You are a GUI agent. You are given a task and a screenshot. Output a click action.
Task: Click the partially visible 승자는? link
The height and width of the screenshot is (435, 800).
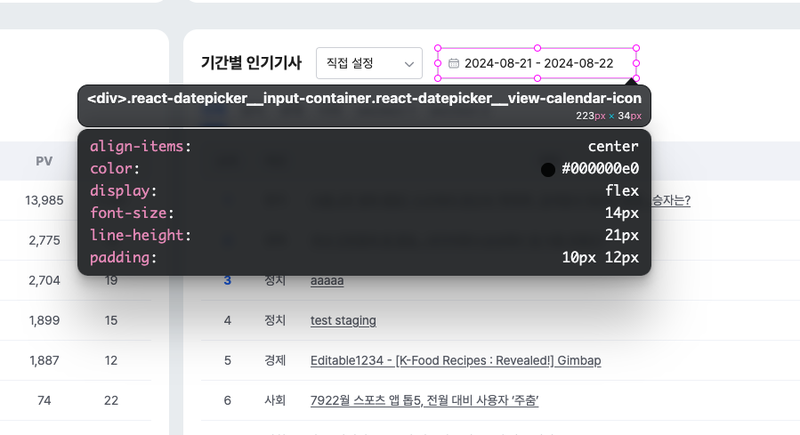tap(671, 200)
